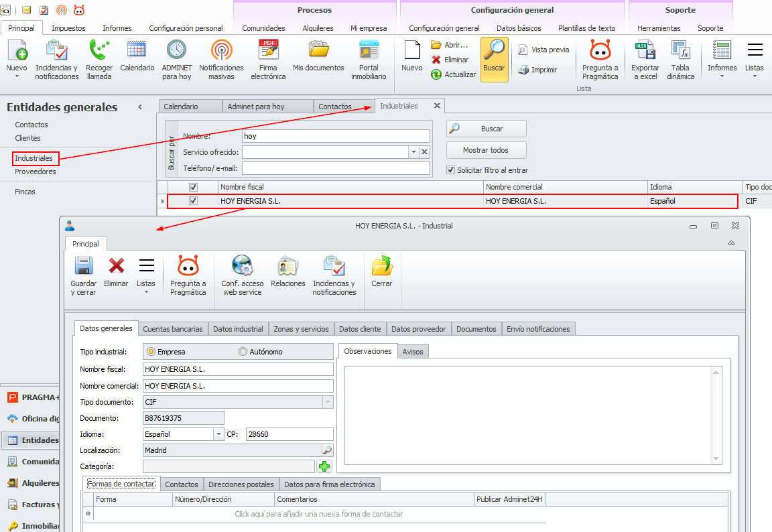Screen dimensions: 772x532
Task: Click Guardar y cerrar floppy icon
Action: point(84,267)
